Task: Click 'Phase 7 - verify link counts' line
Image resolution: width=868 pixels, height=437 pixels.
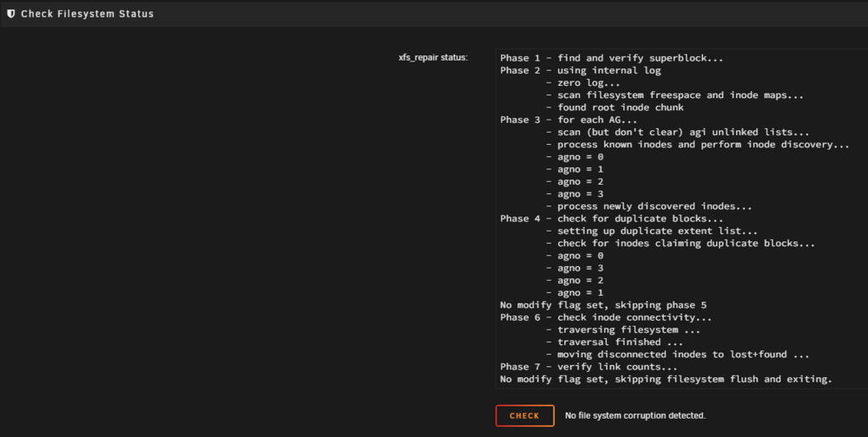Action: click(589, 367)
